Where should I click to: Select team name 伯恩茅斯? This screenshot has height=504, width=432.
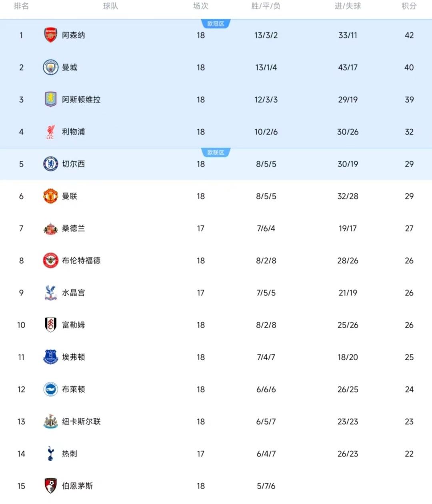click(x=77, y=486)
